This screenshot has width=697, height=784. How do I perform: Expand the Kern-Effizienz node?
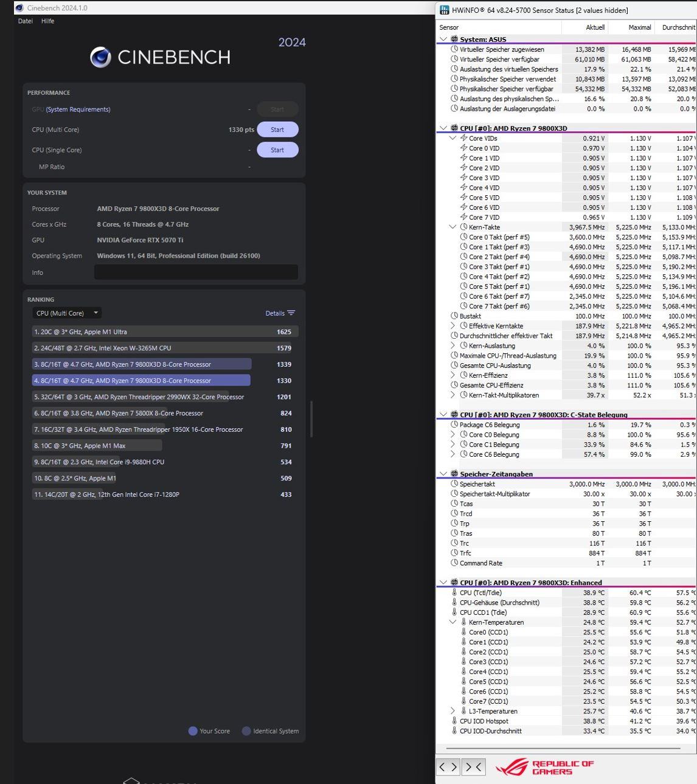[453, 375]
